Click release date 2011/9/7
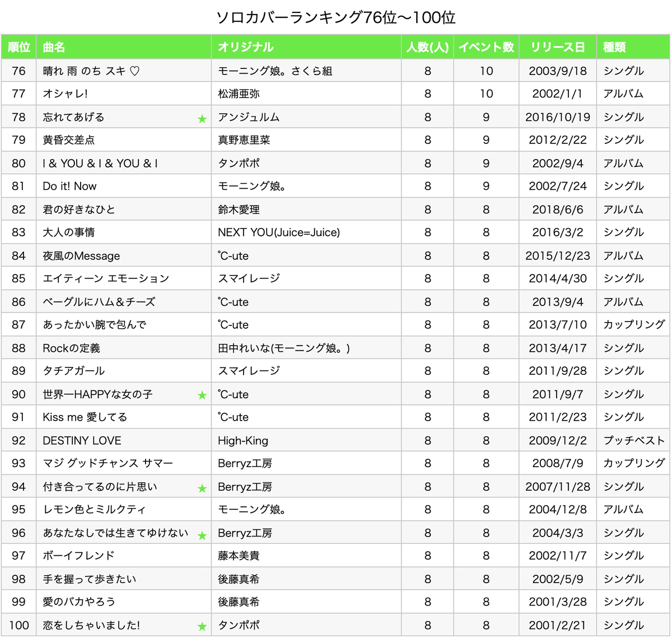This screenshot has width=672, height=638. pyautogui.click(x=558, y=394)
